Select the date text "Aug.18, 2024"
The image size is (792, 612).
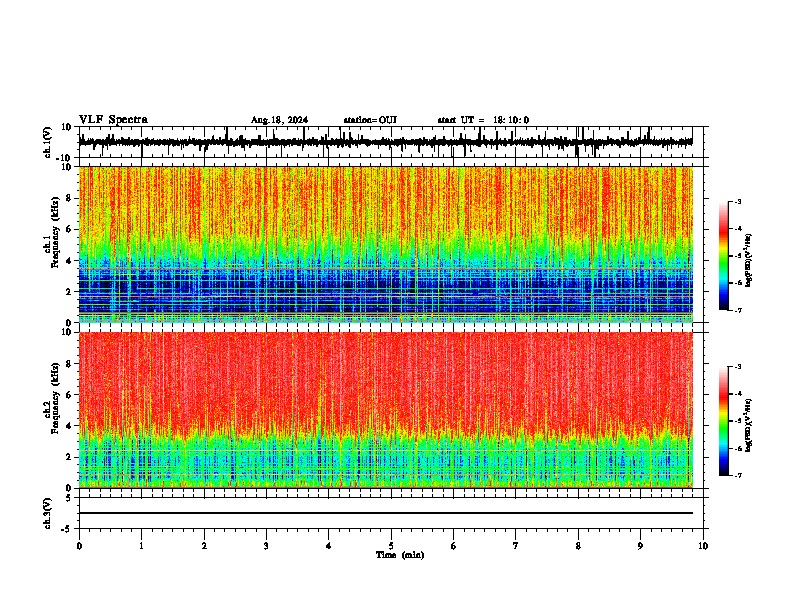pos(279,120)
